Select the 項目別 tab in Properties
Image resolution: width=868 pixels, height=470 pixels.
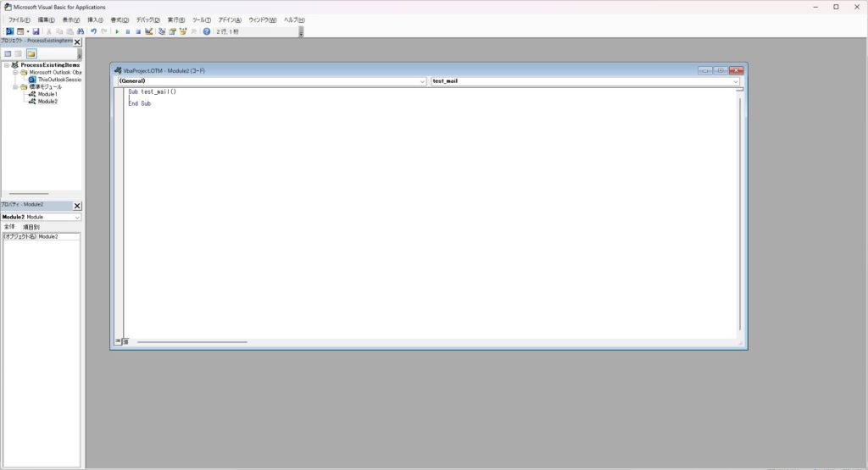point(31,227)
